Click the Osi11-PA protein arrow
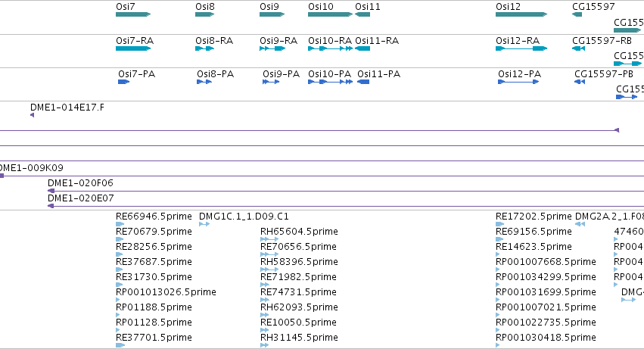The width and height of the screenshot is (644, 349). coord(363,82)
